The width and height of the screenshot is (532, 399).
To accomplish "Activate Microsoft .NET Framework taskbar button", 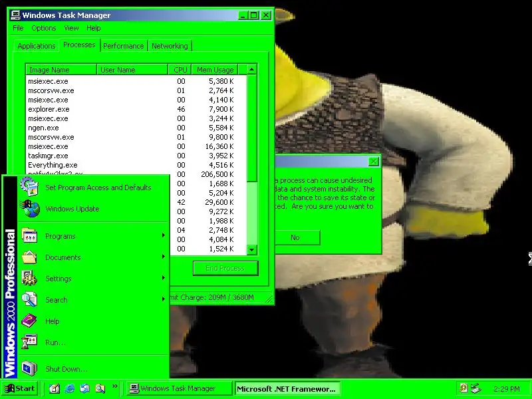I will tap(287, 388).
